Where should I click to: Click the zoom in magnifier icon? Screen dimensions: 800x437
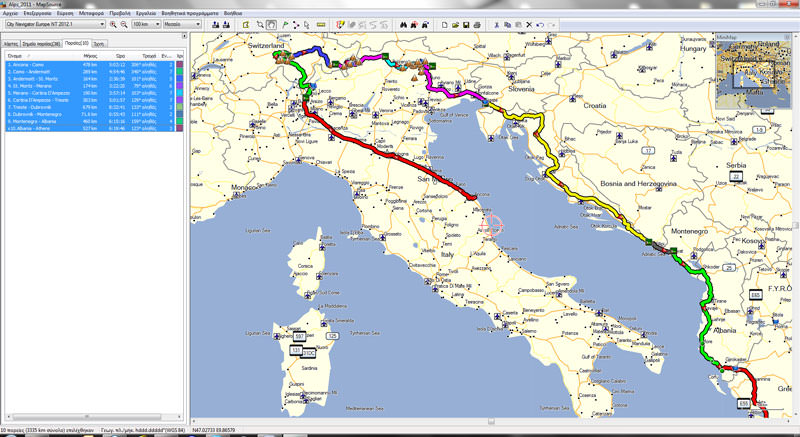pyautogui.click(x=112, y=23)
